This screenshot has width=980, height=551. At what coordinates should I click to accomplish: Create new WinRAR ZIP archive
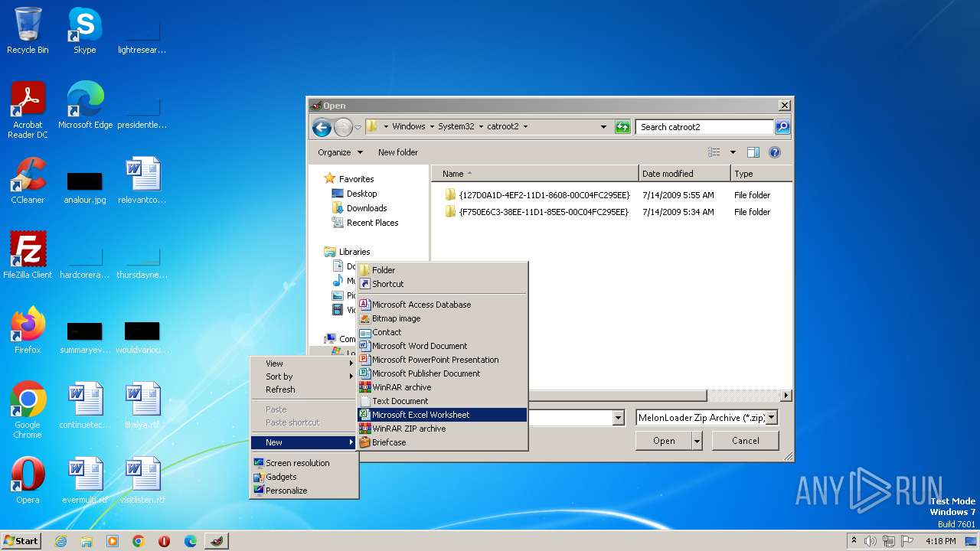[443, 429]
